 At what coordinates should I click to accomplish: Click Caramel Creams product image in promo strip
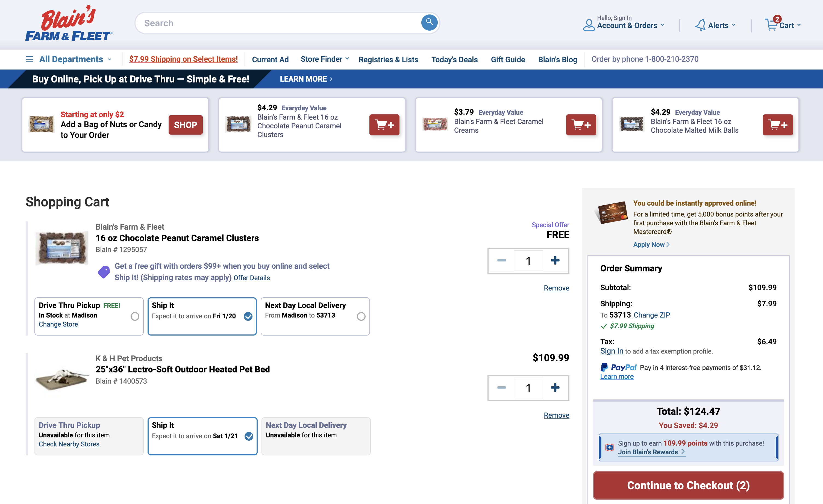pos(434,124)
